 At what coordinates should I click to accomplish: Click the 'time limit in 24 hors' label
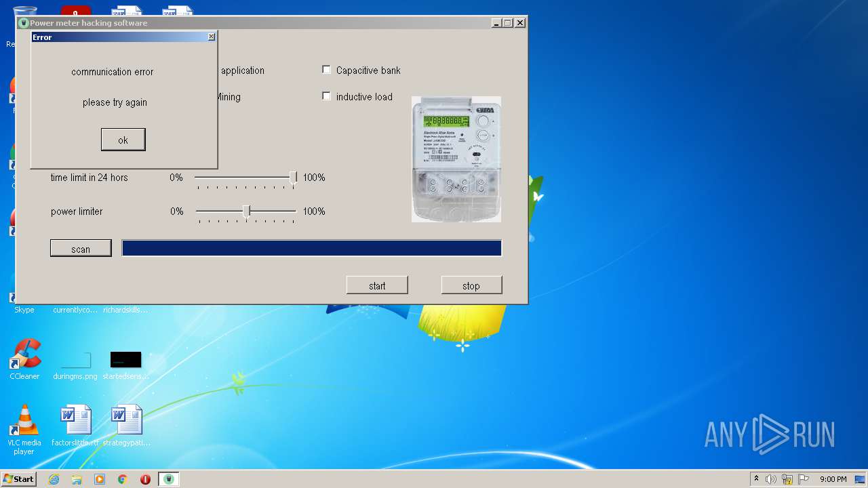point(89,178)
